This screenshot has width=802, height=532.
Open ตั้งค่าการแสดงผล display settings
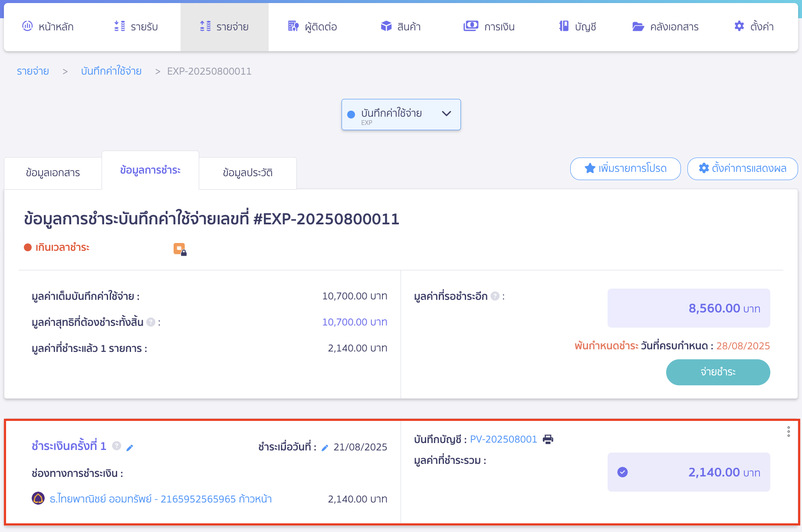[x=742, y=168]
